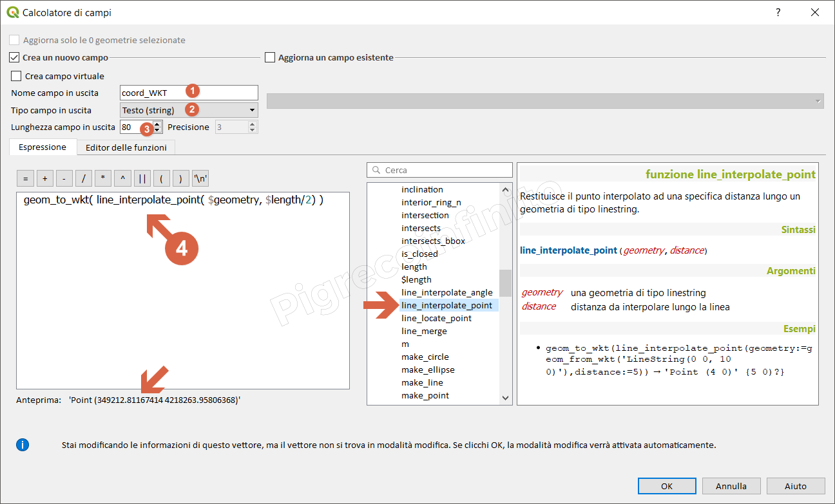Tick Crea campo virtuale checkbox

pyautogui.click(x=16, y=76)
